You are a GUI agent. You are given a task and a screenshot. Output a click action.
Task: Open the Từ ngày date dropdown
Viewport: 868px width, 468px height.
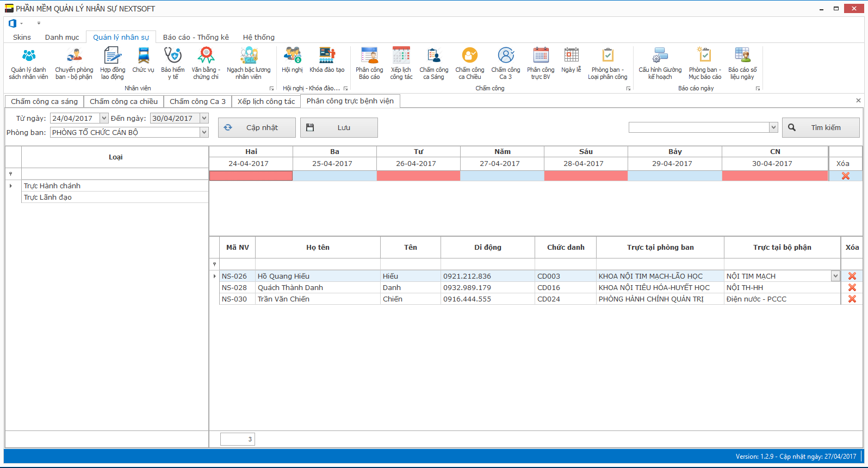point(104,118)
